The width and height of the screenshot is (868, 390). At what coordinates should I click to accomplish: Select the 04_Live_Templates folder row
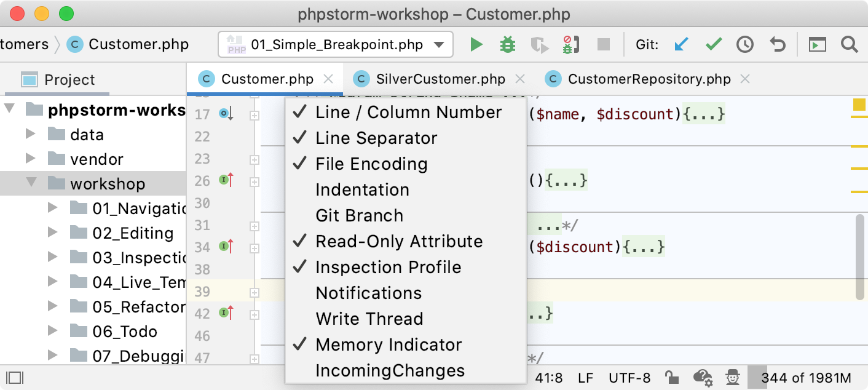click(x=93, y=282)
